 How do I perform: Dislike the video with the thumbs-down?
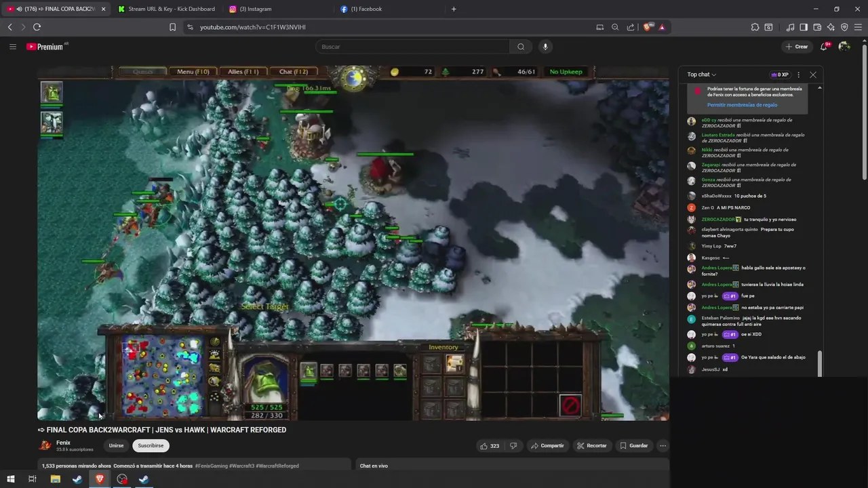(513, 445)
